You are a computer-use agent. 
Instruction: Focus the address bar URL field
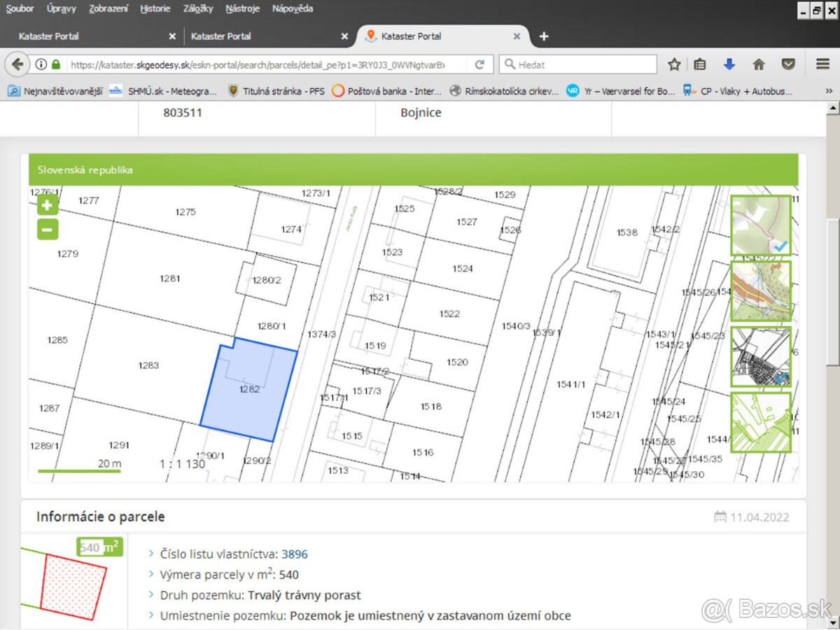pos(258,64)
